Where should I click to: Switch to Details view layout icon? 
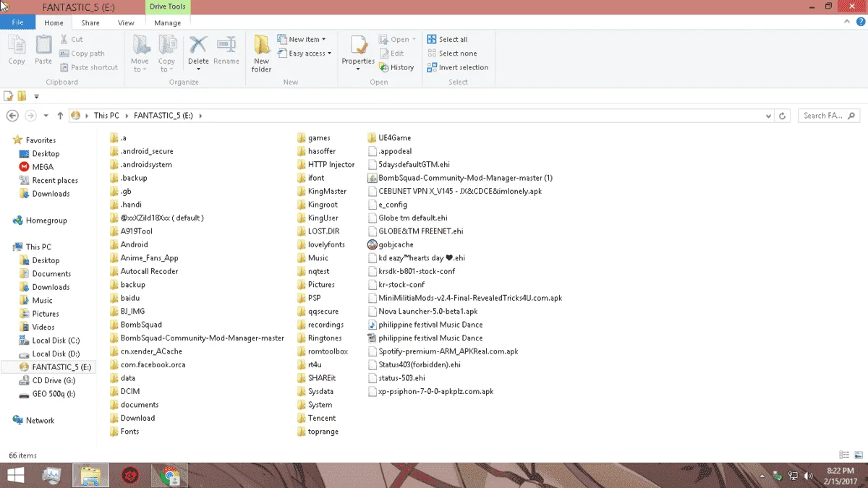[x=844, y=455]
